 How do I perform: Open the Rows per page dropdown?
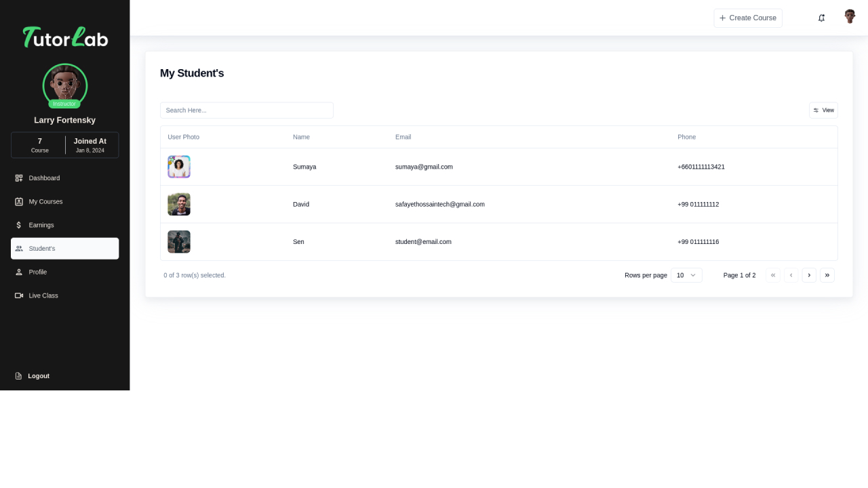(686, 275)
